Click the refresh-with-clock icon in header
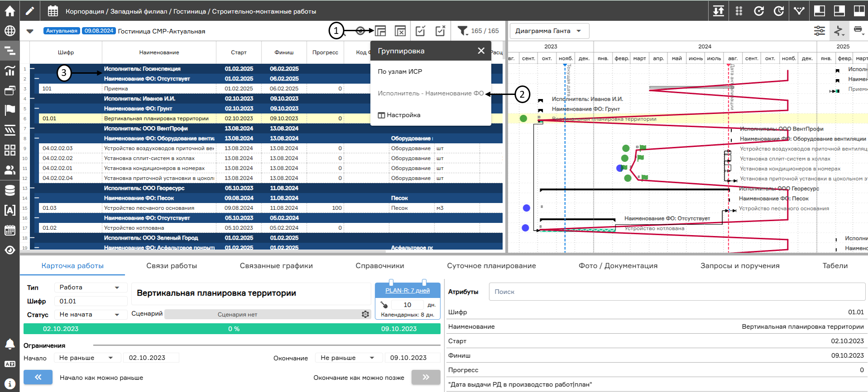Image resolution: width=868 pixels, height=392 pixels. [x=779, y=11]
